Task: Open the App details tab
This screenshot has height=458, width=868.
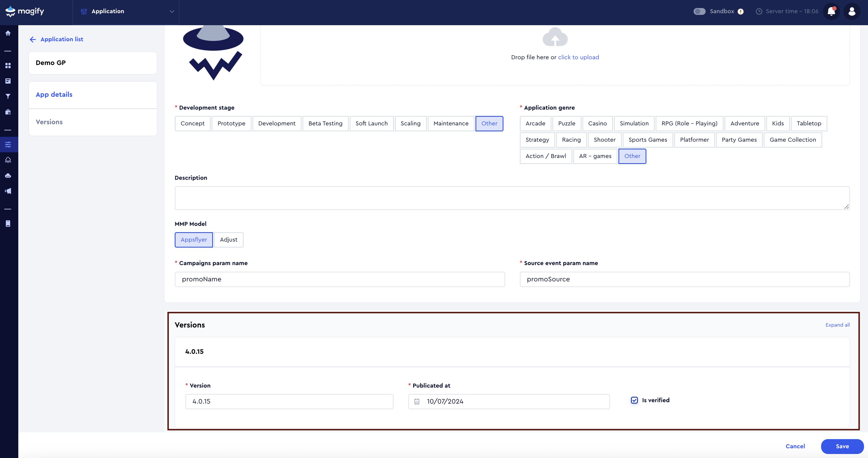Action: coord(54,94)
